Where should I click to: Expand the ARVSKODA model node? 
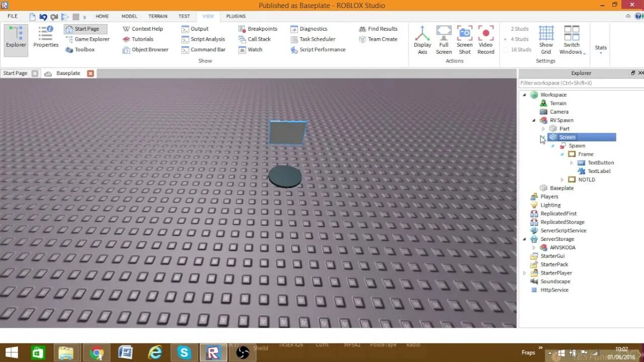coord(534,248)
